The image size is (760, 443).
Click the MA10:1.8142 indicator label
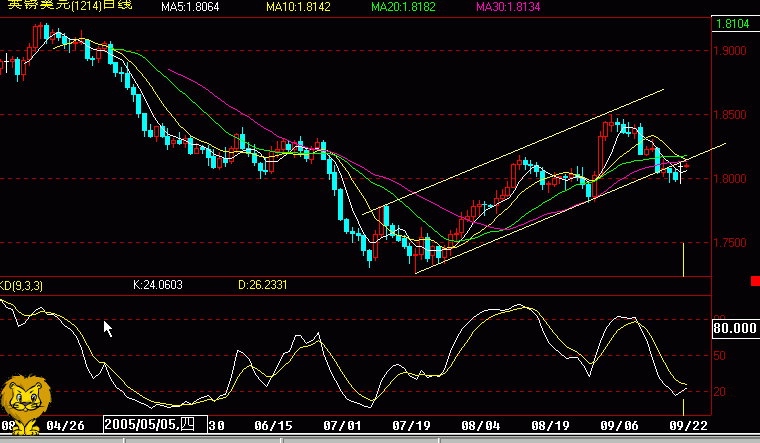tap(298, 7)
